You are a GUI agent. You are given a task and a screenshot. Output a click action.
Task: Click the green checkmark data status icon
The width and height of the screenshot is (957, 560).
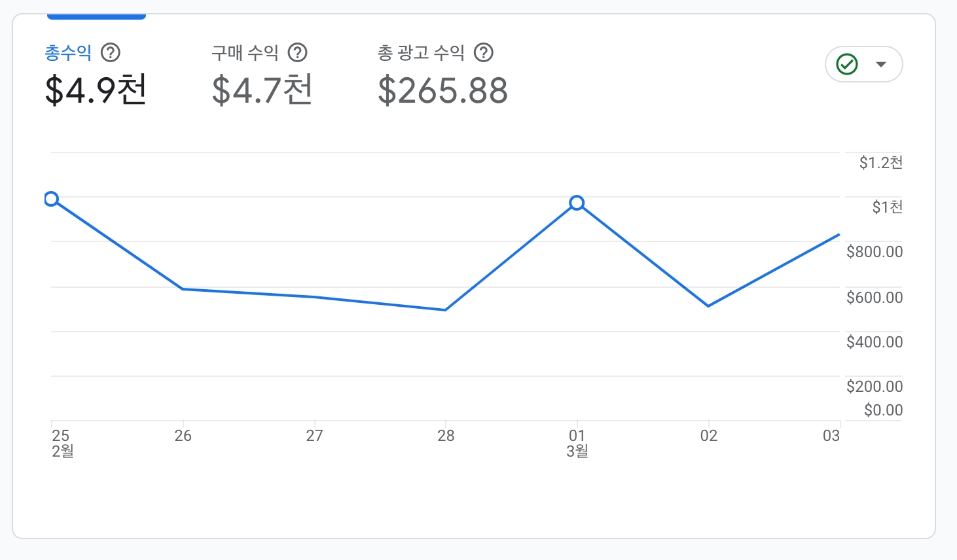pyautogui.click(x=847, y=64)
